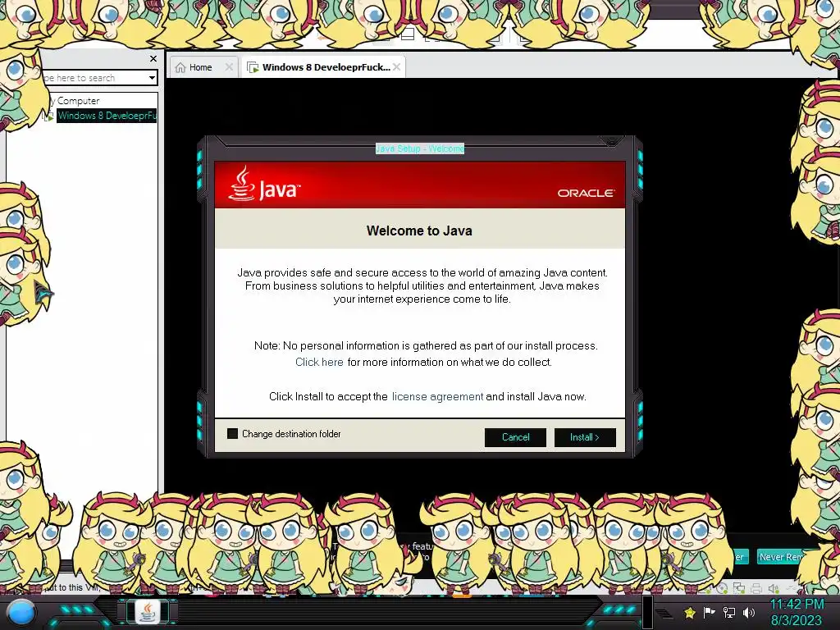
Task: Click the VM sound card status icon
Action: click(774, 588)
